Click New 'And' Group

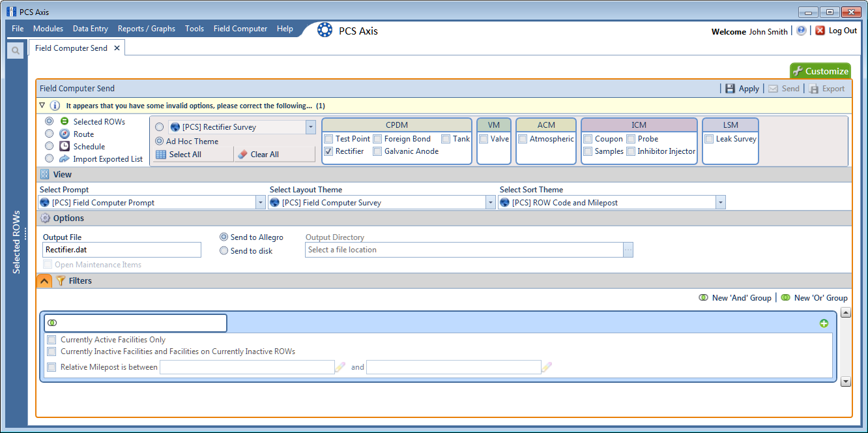[x=735, y=298]
